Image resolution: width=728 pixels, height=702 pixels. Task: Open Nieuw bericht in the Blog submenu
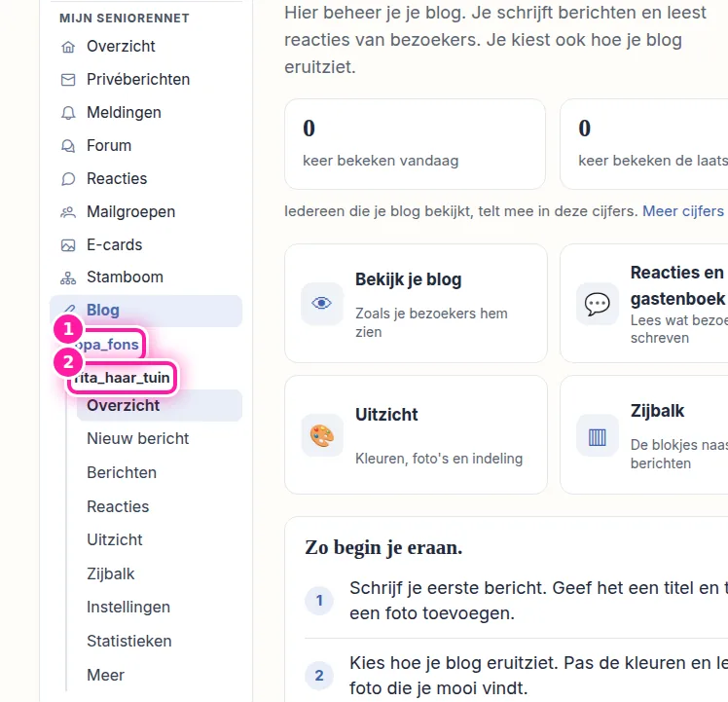pyautogui.click(x=137, y=438)
